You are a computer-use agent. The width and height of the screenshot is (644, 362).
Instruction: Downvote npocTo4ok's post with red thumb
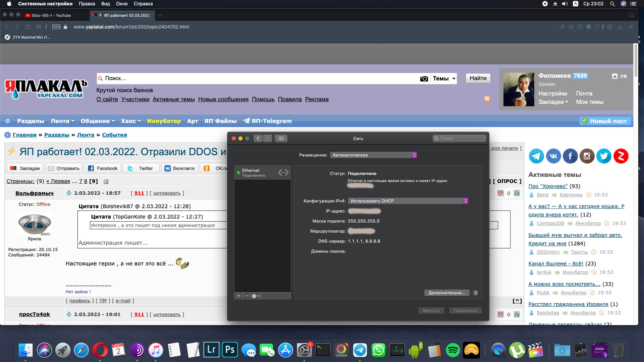(x=500, y=314)
